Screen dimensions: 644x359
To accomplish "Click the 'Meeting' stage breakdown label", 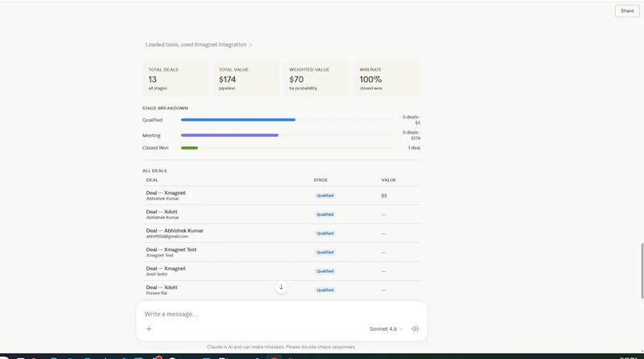I will [x=151, y=135].
